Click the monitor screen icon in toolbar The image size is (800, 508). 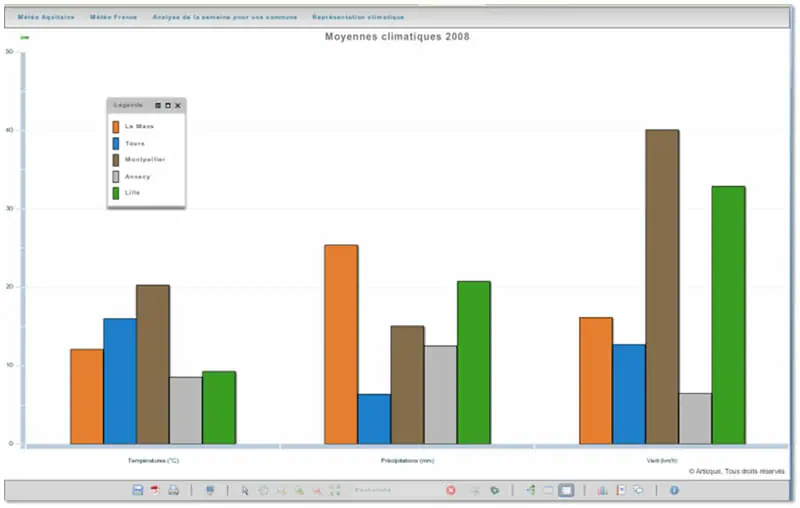click(210, 490)
